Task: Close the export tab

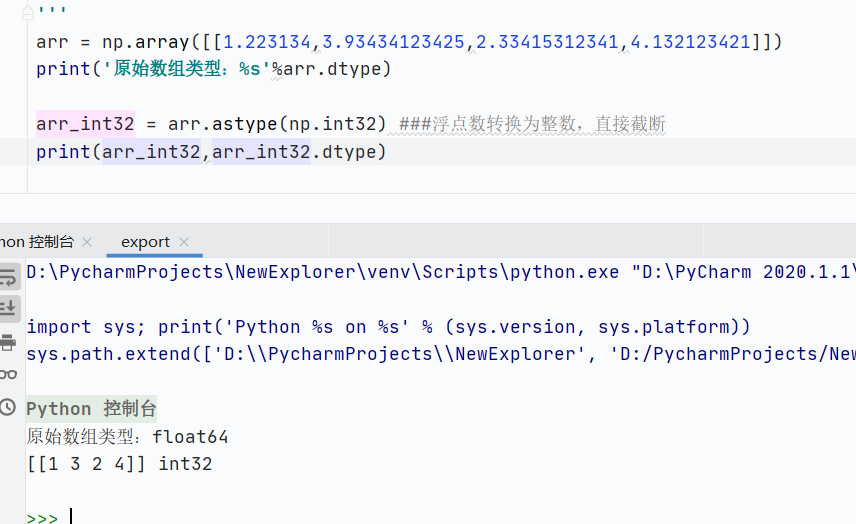Action: (x=183, y=242)
